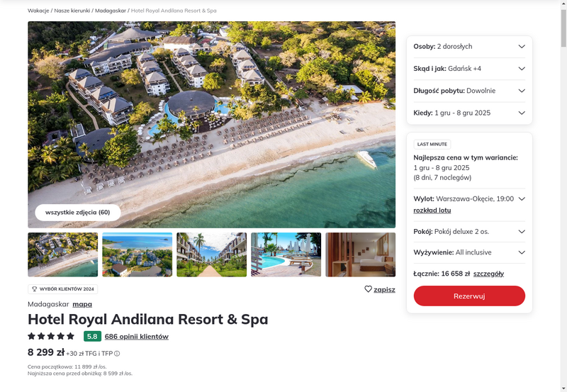Click the info icon next to TFG i TFP
567x392 pixels.
[x=117, y=354]
